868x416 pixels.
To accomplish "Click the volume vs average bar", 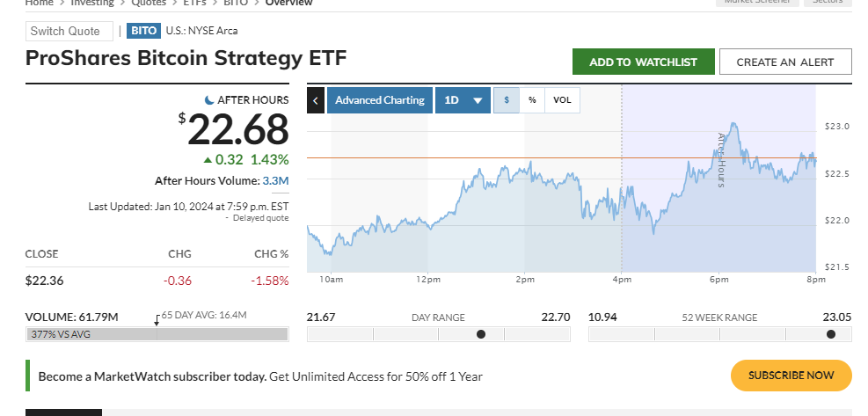I will click(157, 334).
